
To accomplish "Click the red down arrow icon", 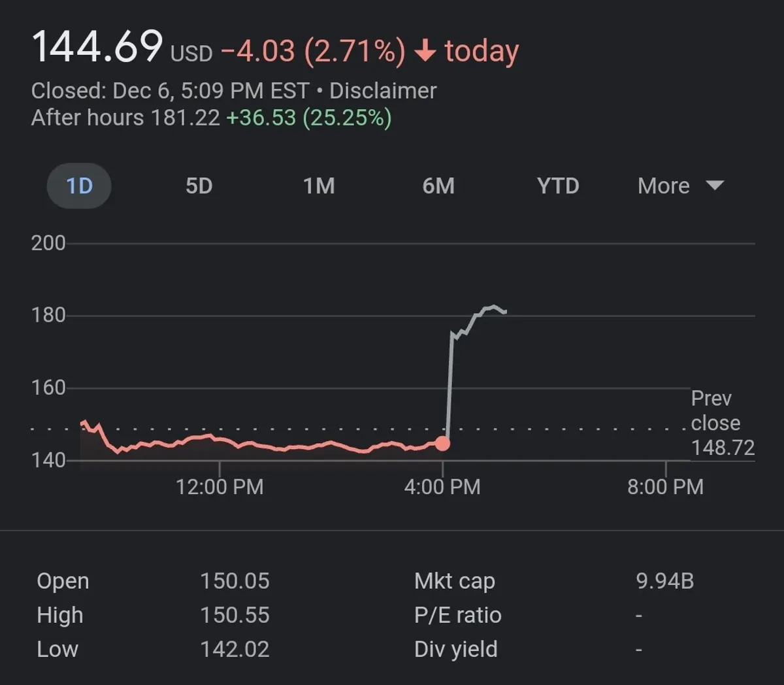I will [425, 51].
